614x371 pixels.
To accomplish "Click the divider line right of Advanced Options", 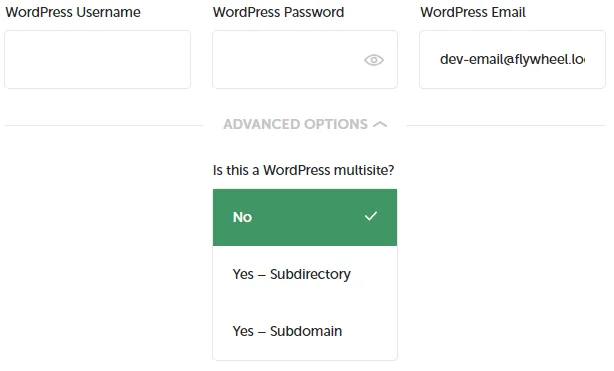I will pyautogui.click(x=506, y=126).
